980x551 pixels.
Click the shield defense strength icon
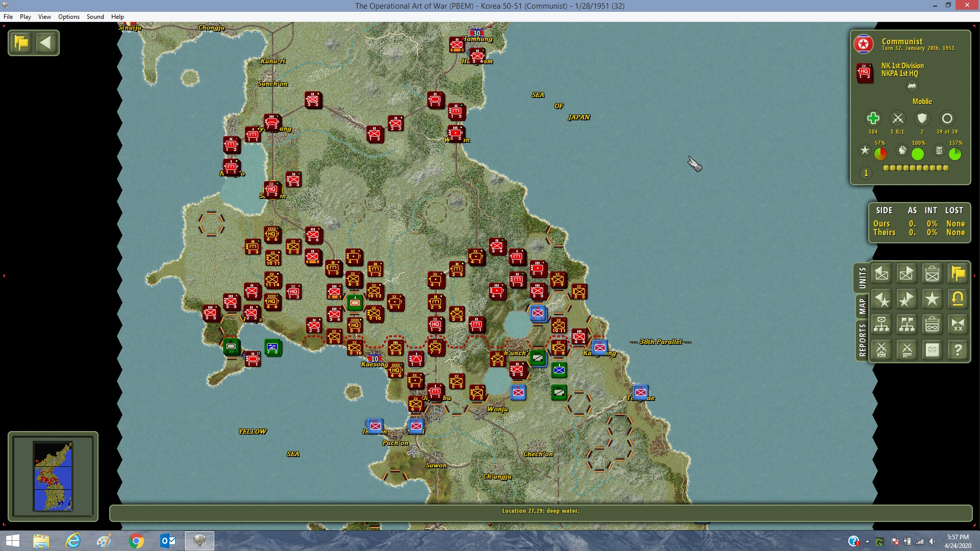click(922, 119)
